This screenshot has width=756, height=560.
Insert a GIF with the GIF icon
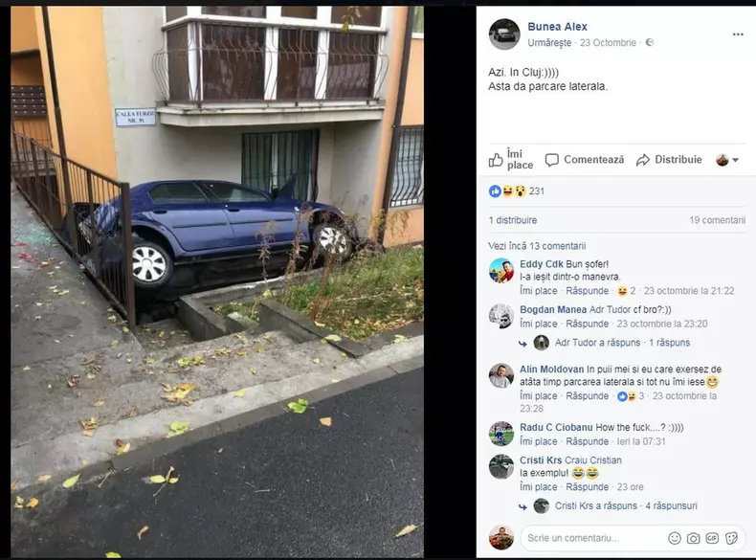coord(712,538)
